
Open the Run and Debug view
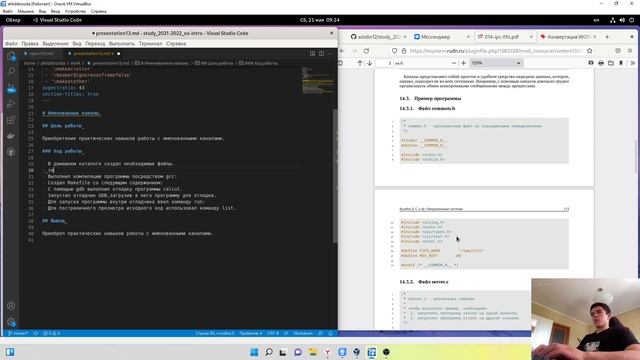11,104
